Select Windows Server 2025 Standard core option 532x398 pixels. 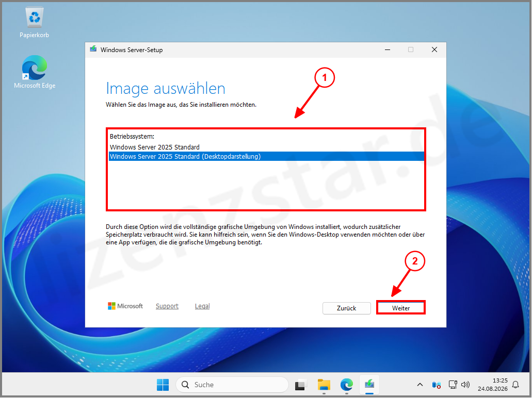pyautogui.click(x=266, y=147)
